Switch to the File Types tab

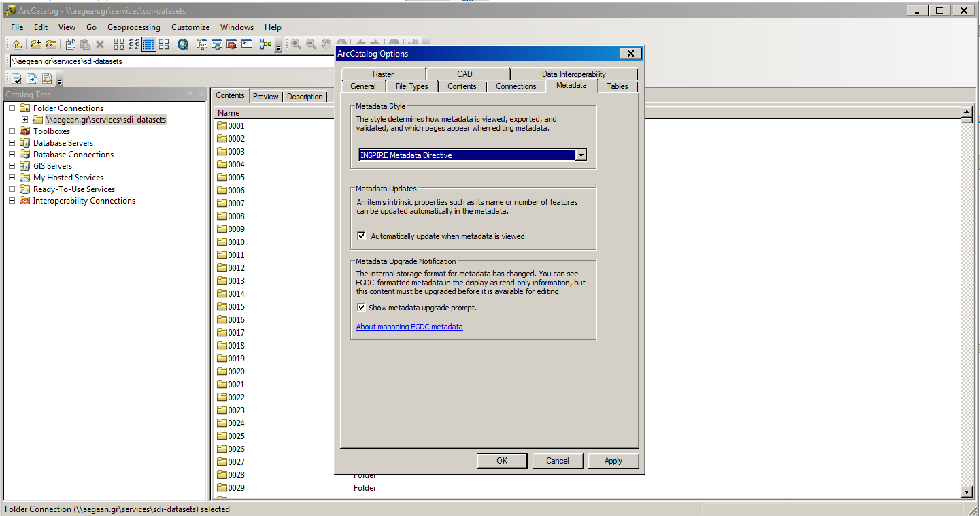[412, 86]
